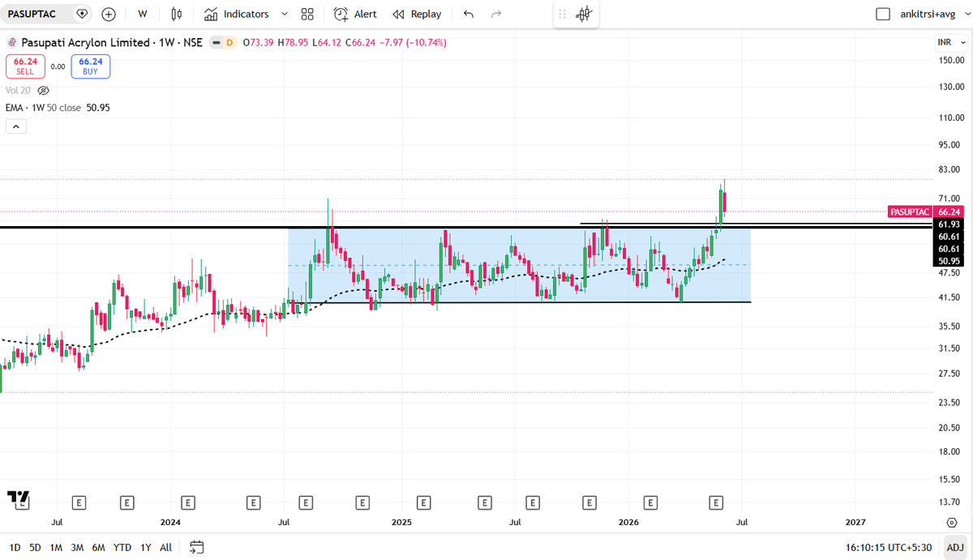Toggle the layout checkbox beside ankitrsi+avg
Image resolution: width=973 pixels, height=560 pixels.
[885, 15]
